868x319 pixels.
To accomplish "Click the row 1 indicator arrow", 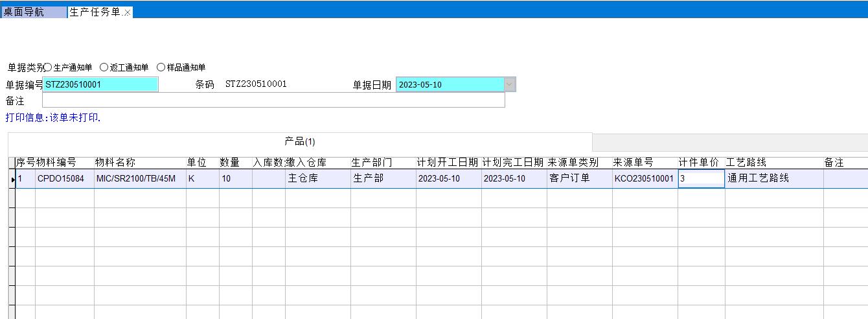I will (12, 179).
